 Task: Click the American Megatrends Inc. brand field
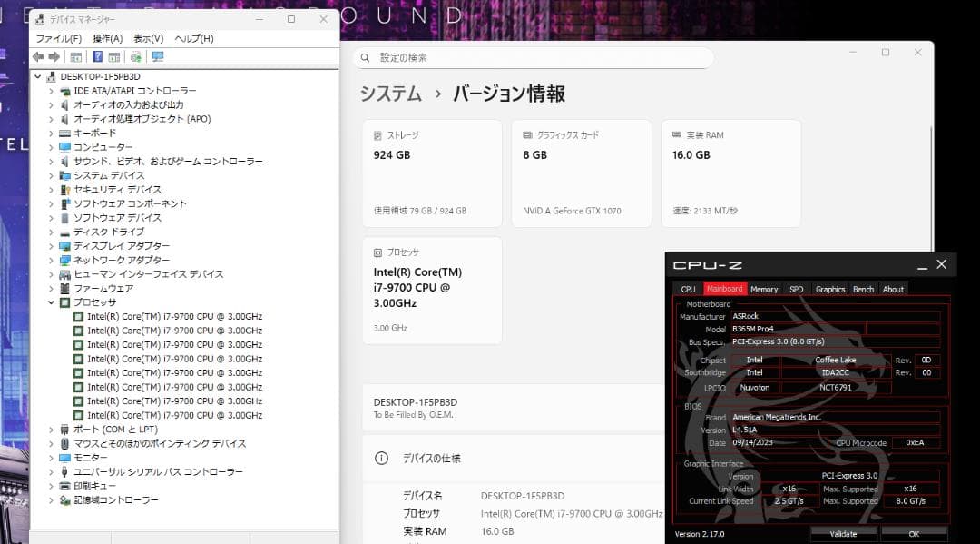pos(835,417)
